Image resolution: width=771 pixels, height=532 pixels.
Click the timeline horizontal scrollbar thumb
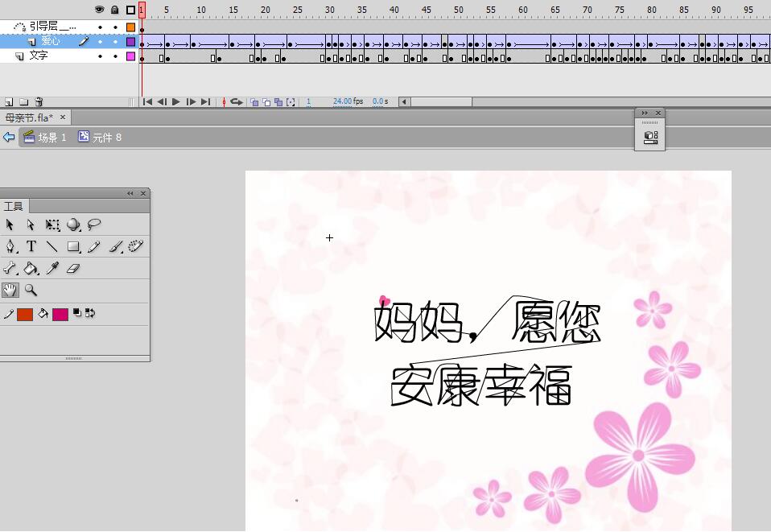click(441, 101)
